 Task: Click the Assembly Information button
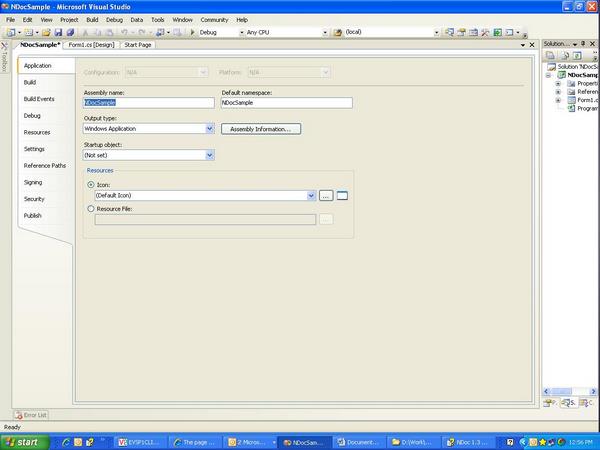pos(261,129)
